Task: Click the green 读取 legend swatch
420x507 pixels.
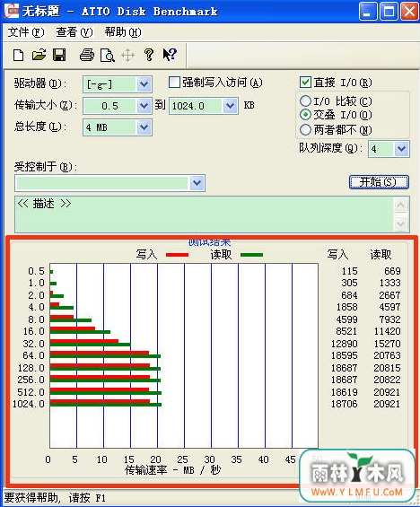Action: tap(252, 255)
